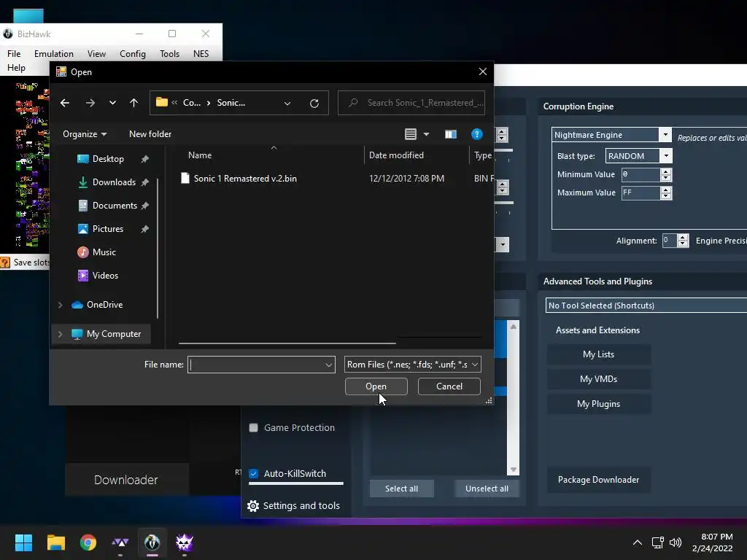Open Pictures in the navigation pane
The image size is (747, 560).
pos(108,229)
